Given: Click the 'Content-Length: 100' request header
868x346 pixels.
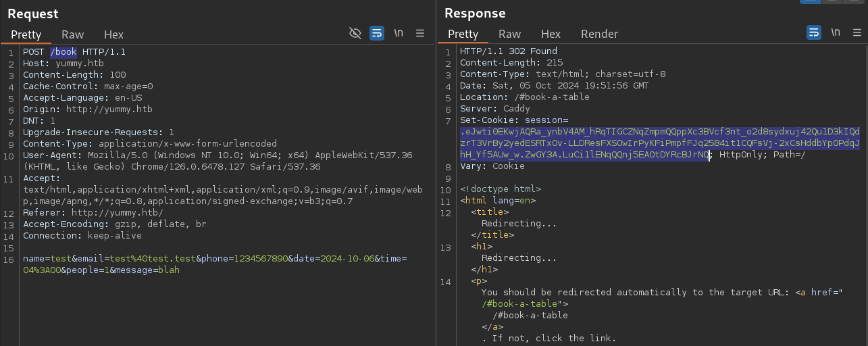Looking at the screenshot, I should click(x=74, y=75).
